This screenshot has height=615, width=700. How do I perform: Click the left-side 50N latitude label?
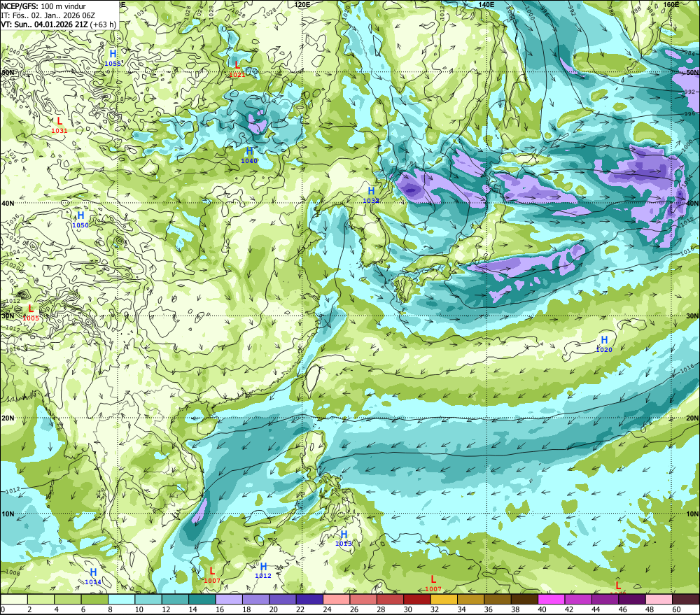pos(8,72)
